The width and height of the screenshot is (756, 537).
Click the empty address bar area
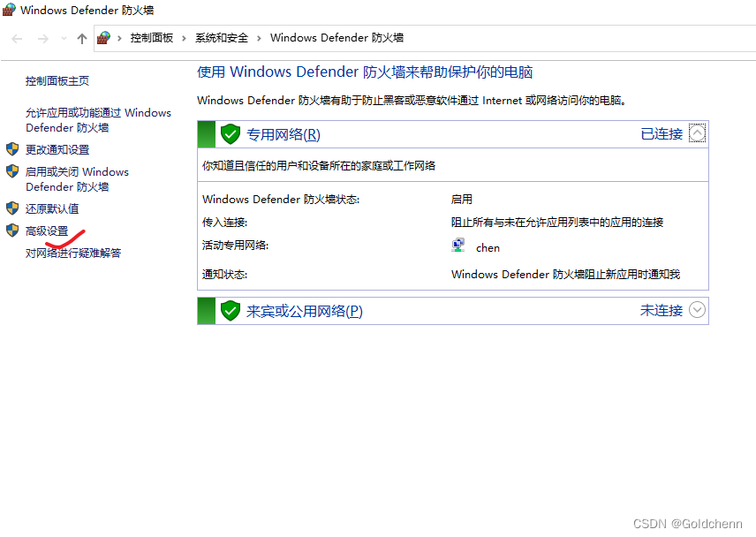[x=530, y=38]
